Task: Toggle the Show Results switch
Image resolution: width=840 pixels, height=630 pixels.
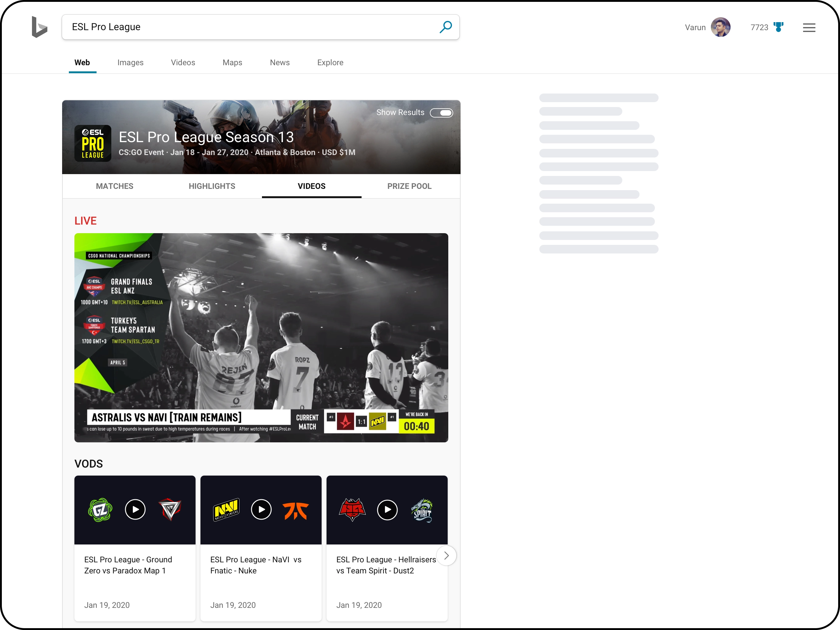Action: 441,113
